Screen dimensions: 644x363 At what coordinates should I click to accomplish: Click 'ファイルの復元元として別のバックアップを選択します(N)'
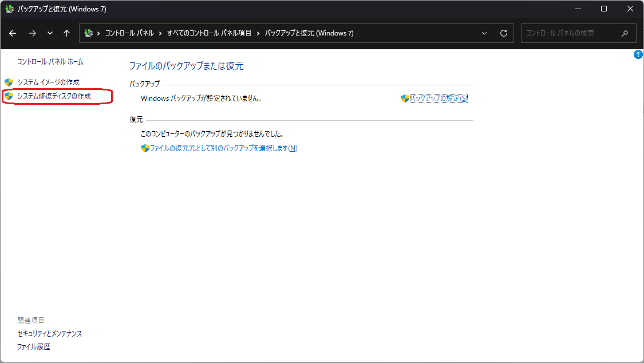point(223,148)
